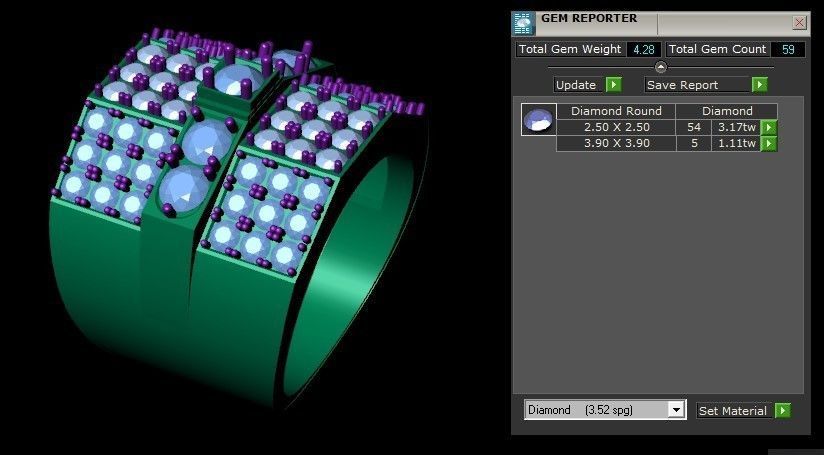The width and height of the screenshot is (824, 455).
Task: Collapse panel using round arrow expander
Action: 661,67
